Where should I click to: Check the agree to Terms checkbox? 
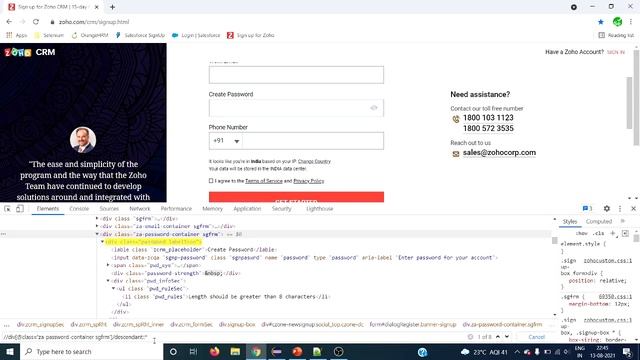[x=211, y=180]
